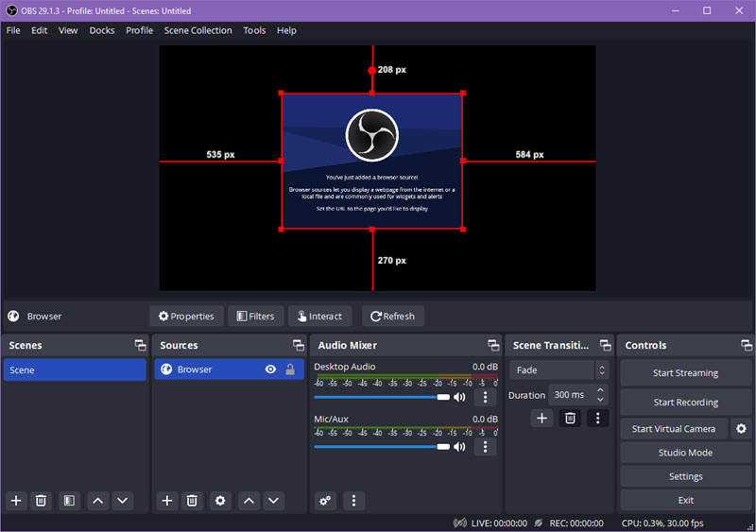This screenshot has width=756, height=532.
Task: Adjust Mic/Aux volume slider
Action: 382,447
